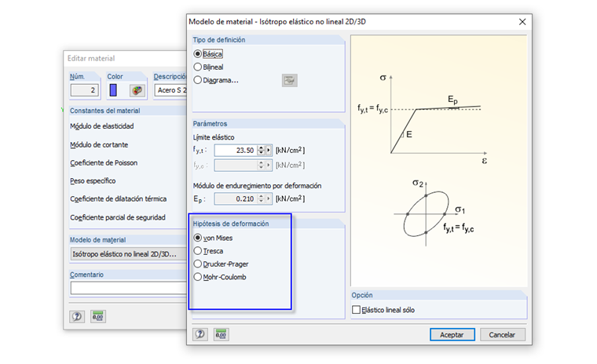Close the Modelo de material dialog

522,22
